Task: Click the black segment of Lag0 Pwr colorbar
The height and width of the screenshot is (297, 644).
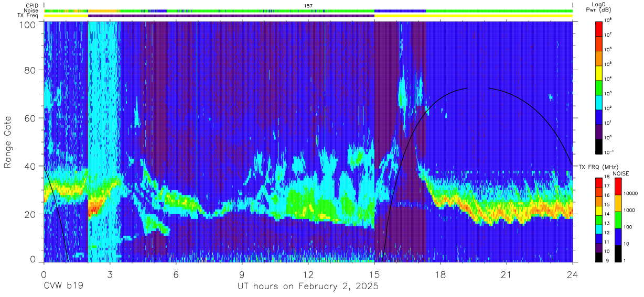Action: click(599, 146)
